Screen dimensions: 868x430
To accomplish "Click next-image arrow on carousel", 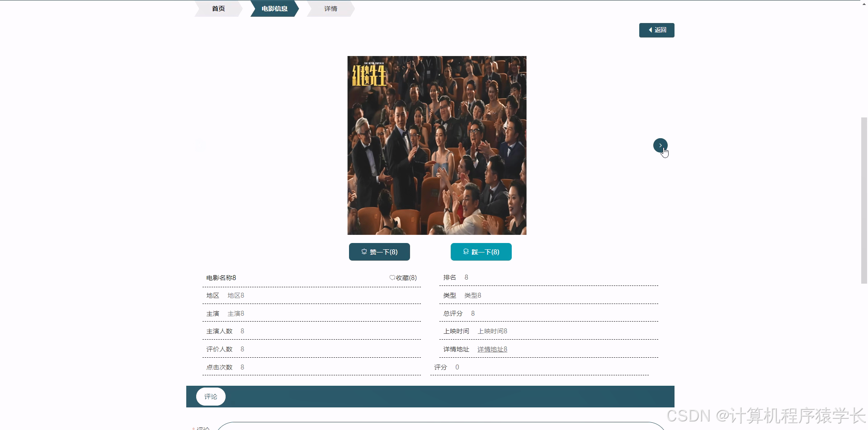I will point(660,145).
